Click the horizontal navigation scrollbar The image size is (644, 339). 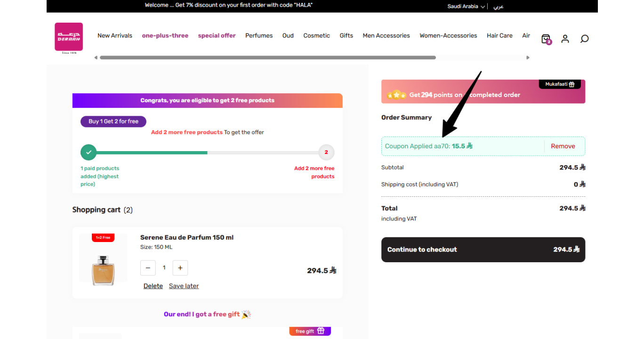(x=267, y=57)
